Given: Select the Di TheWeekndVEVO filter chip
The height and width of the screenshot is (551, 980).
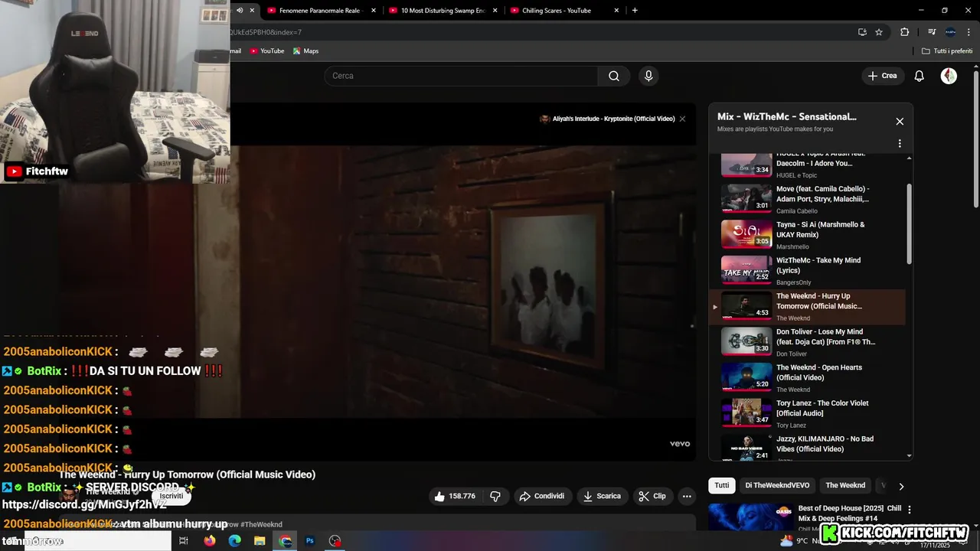Looking at the screenshot, I should coord(777,485).
